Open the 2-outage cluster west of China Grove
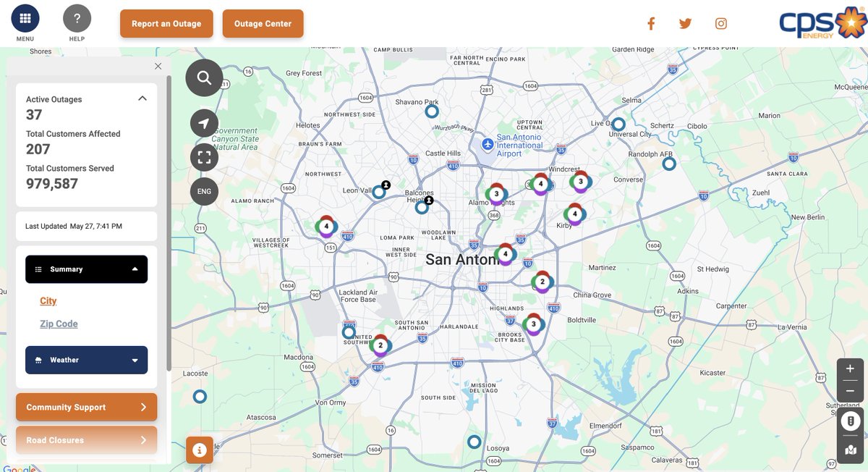 pos(542,282)
